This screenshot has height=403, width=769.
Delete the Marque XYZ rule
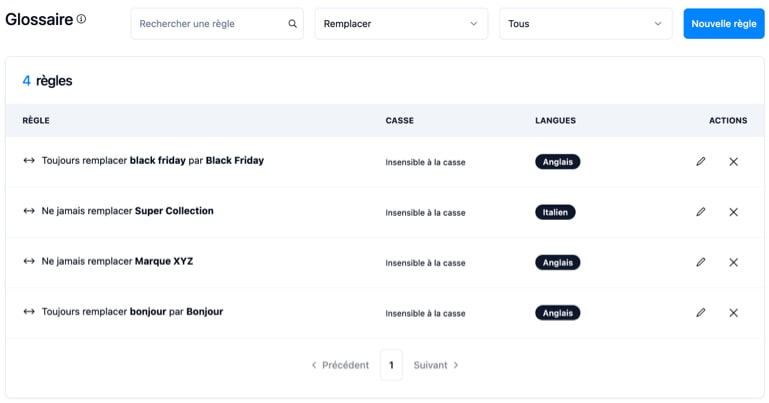(x=733, y=262)
